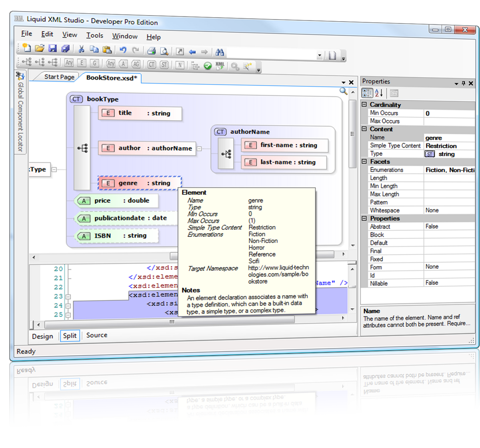The height and width of the screenshot is (448, 480).
Task: Add Attribute Group using AG icon
Action: click(x=136, y=64)
